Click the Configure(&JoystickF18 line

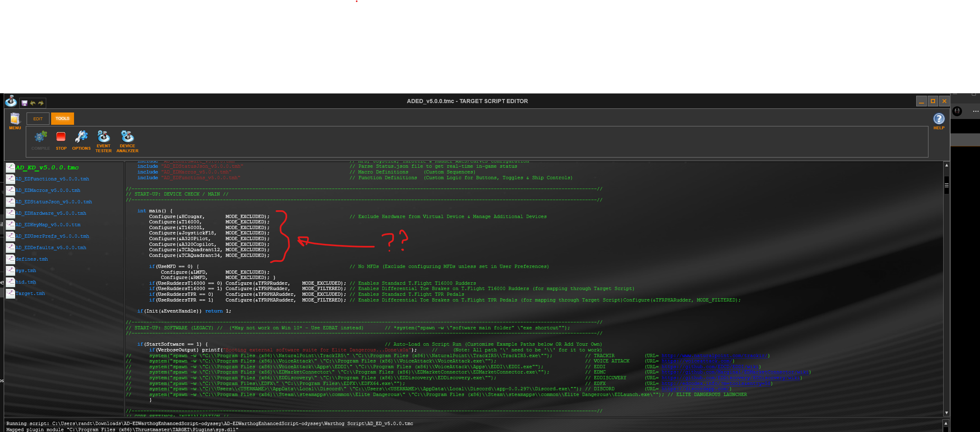(209, 233)
